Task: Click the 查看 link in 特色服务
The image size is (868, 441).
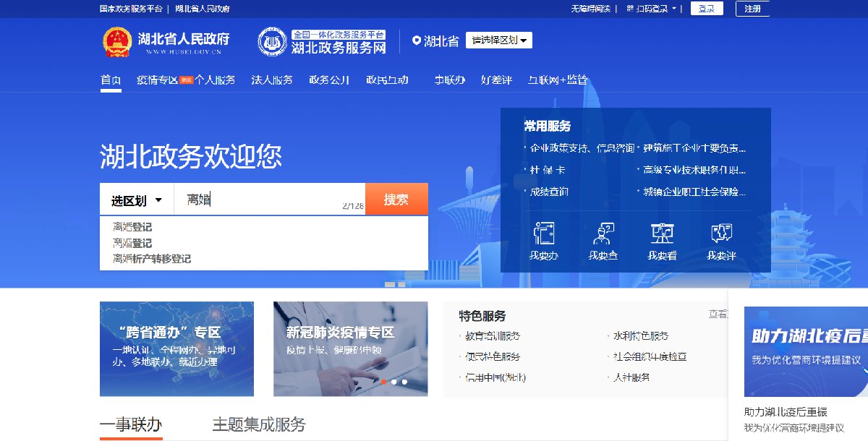Action: point(718,314)
